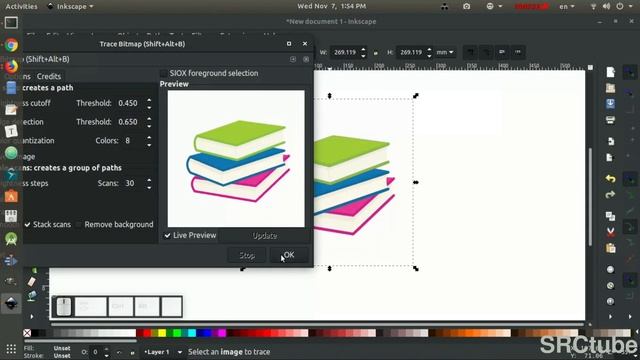Click the preview image of the books
Viewport: 640px width, 360px height.
(x=236, y=159)
